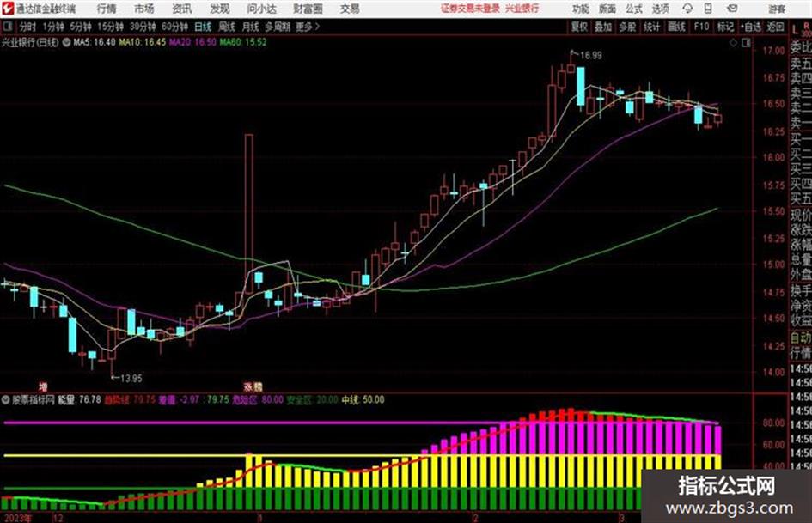
Task: Open the 版面 menu
Action: [607, 9]
